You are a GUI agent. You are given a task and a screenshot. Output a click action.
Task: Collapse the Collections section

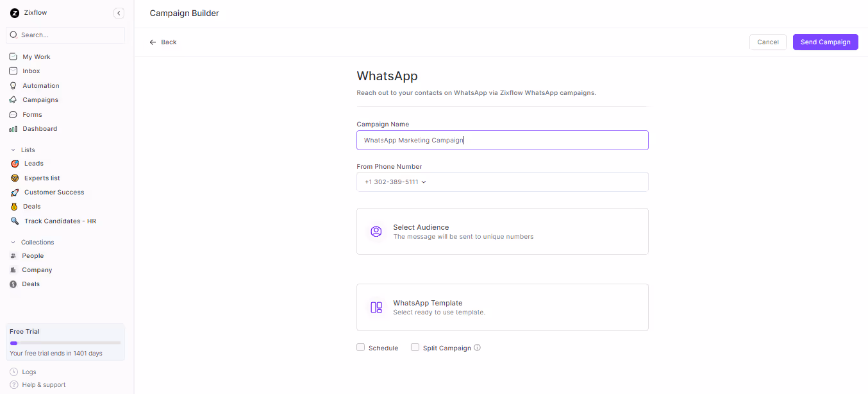pyautogui.click(x=13, y=242)
